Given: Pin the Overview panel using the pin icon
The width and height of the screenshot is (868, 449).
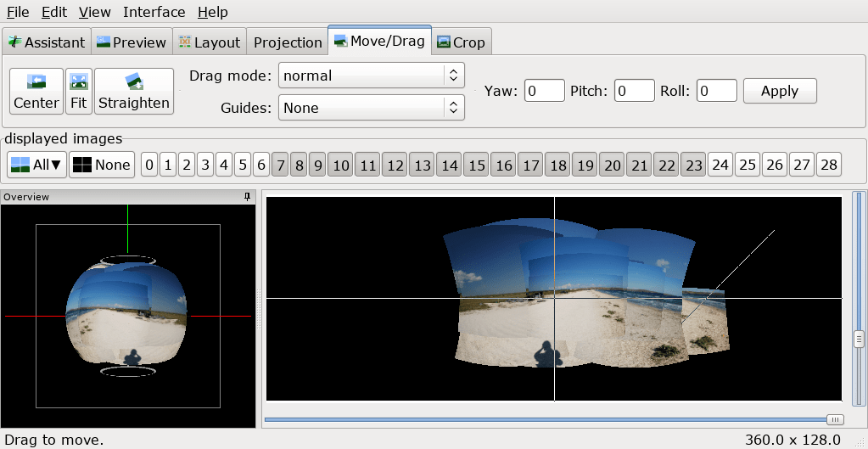Looking at the screenshot, I should [x=248, y=197].
